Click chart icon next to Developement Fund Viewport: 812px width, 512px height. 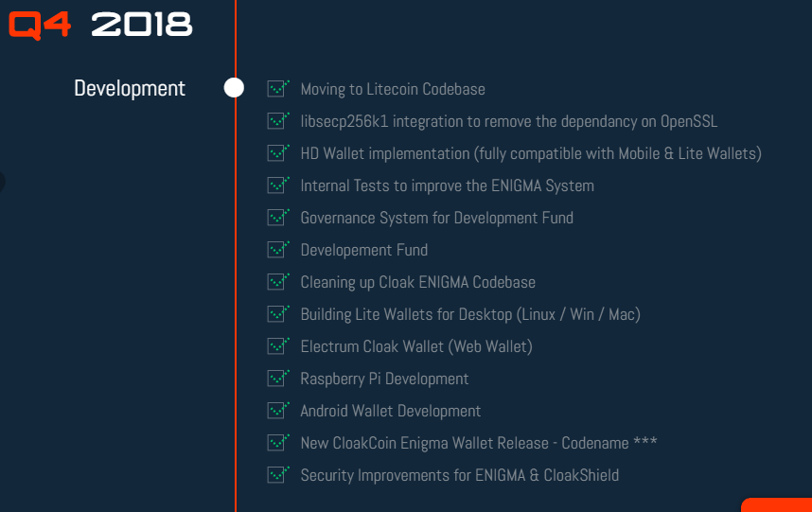point(277,249)
